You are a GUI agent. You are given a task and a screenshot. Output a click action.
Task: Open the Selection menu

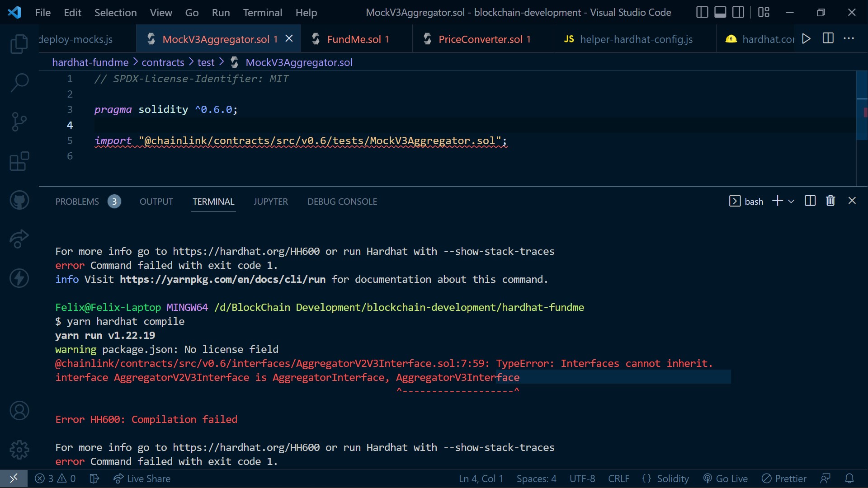point(116,13)
